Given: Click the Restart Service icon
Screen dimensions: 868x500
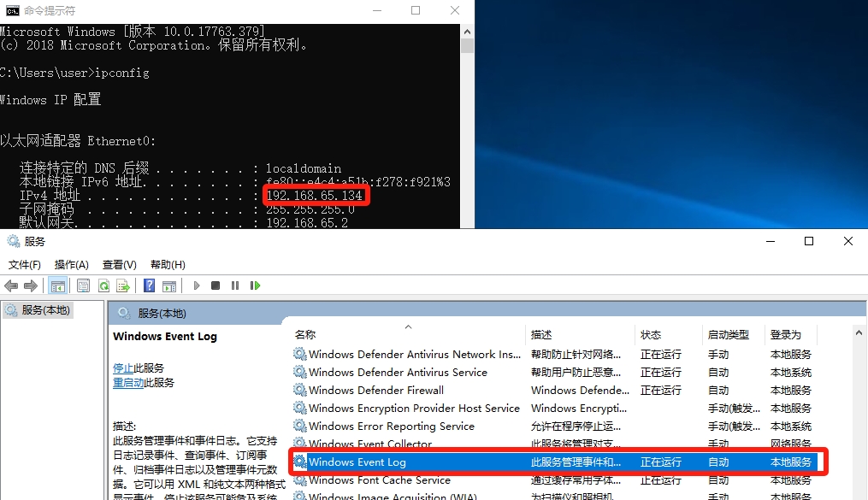Looking at the screenshot, I should pyautogui.click(x=255, y=285).
